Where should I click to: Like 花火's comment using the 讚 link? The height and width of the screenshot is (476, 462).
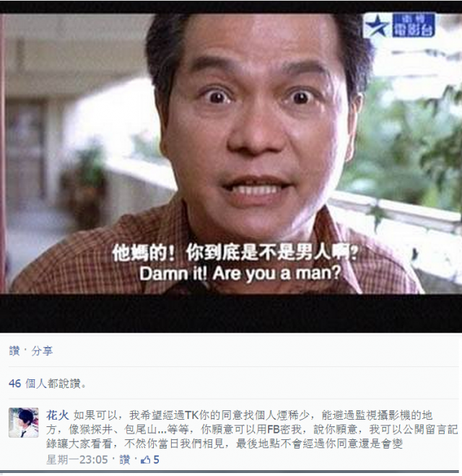click(125, 460)
